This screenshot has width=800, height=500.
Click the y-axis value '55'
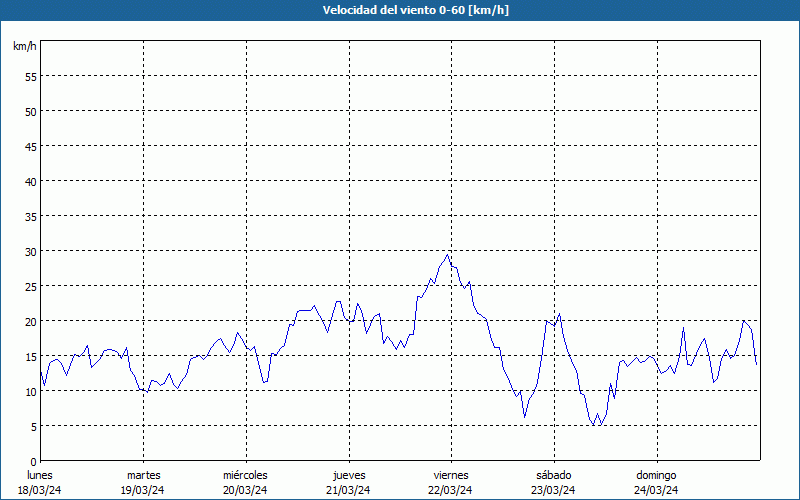point(31,77)
